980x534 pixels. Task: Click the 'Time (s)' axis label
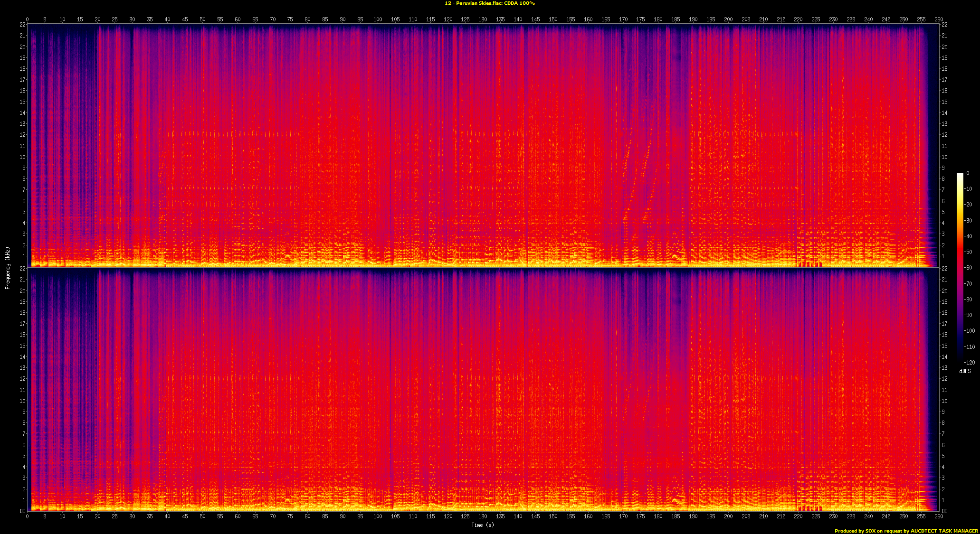pos(483,525)
